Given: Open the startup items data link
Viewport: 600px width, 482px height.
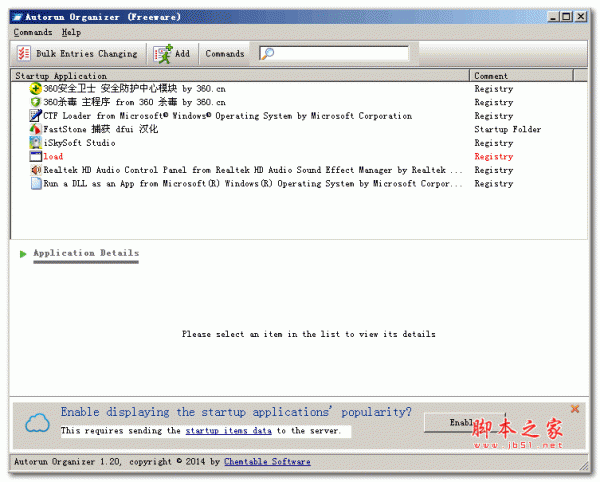Looking at the screenshot, I should point(228,431).
